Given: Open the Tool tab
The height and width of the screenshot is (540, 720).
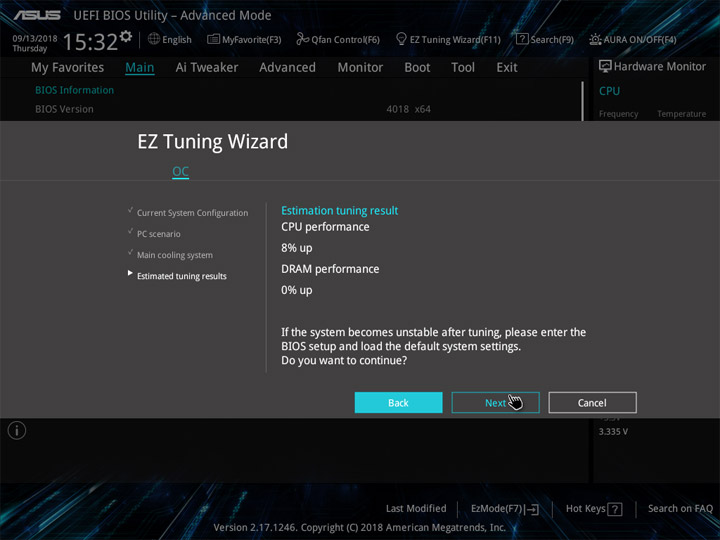Looking at the screenshot, I should pos(463,68).
